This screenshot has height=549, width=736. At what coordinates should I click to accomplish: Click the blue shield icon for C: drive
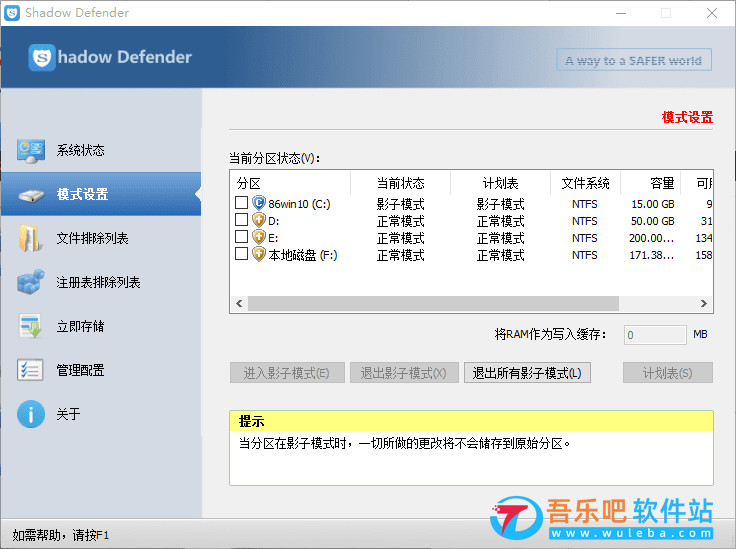[259, 203]
